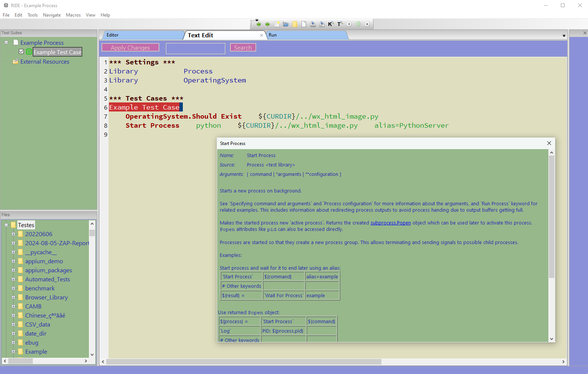Open the Help menu

(x=105, y=15)
